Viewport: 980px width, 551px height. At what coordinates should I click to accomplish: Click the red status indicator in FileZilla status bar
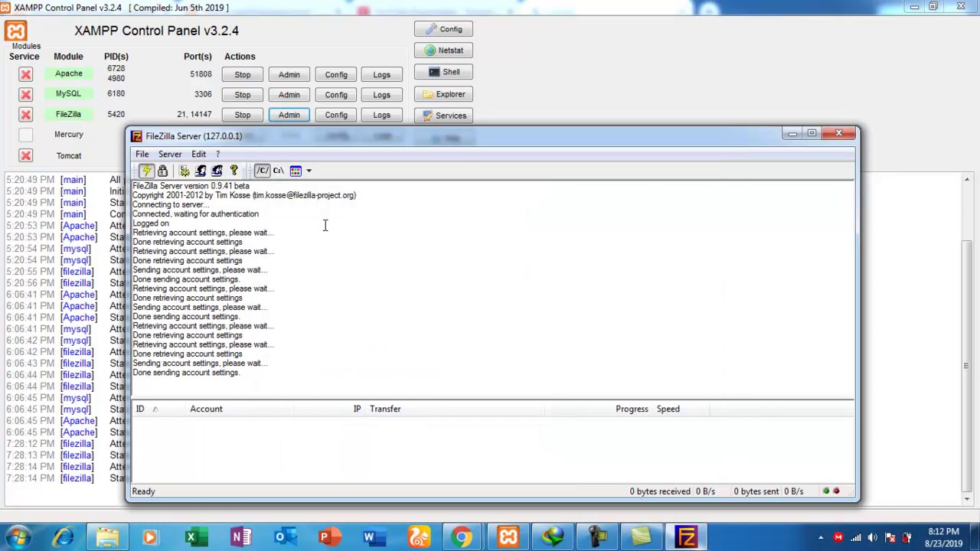(x=836, y=491)
